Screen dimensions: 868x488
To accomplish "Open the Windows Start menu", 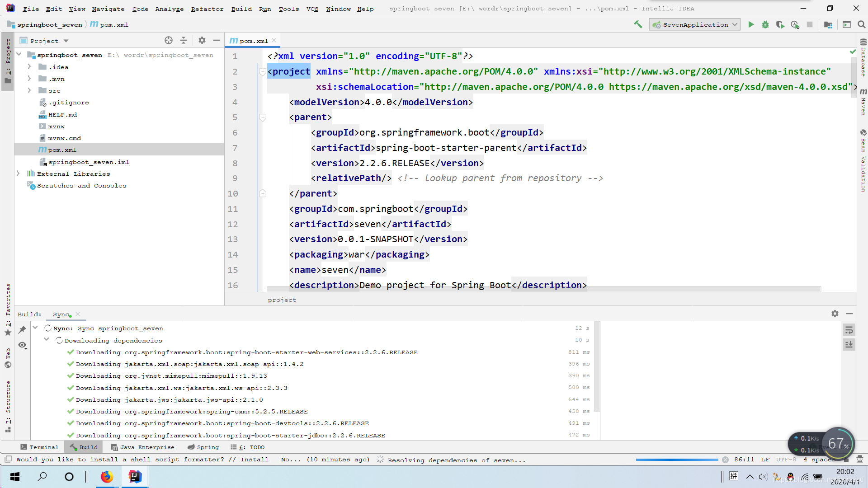I will (x=15, y=477).
